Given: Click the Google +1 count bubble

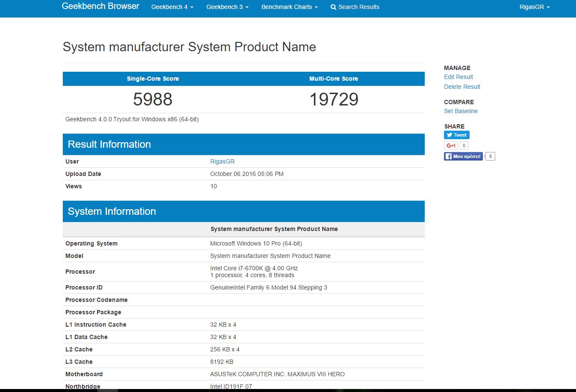Looking at the screenshot, I should click(464, 146).
